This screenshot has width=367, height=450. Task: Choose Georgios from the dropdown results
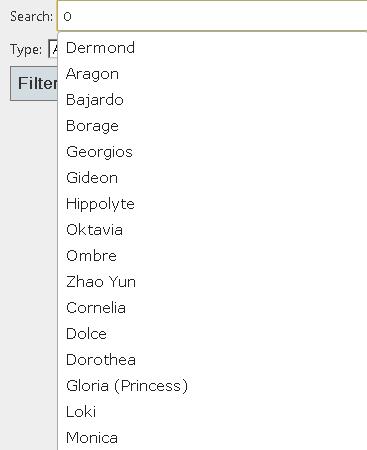[212, 152]
